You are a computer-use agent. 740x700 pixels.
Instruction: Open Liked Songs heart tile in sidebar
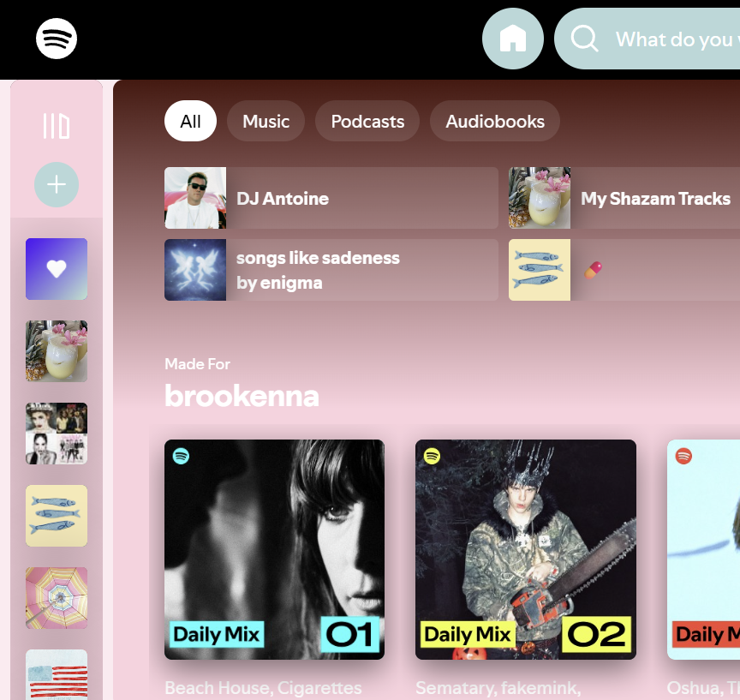pos(57,269)
